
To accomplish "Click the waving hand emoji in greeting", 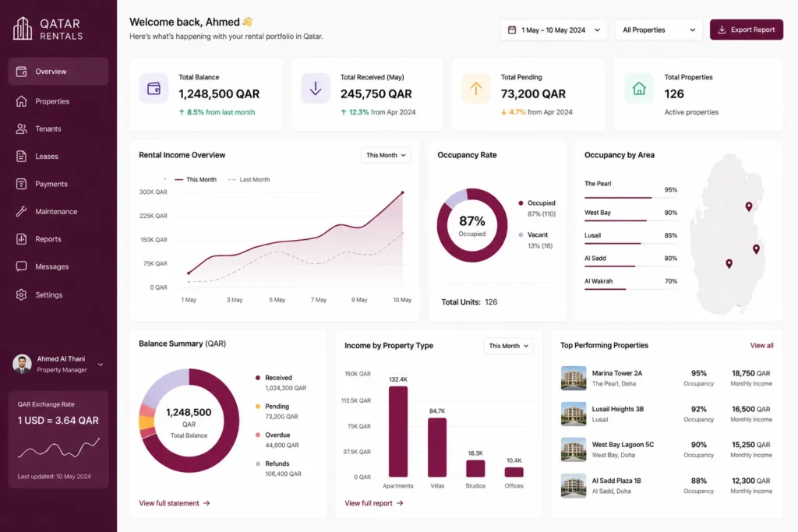I will (x=248, y=22).
